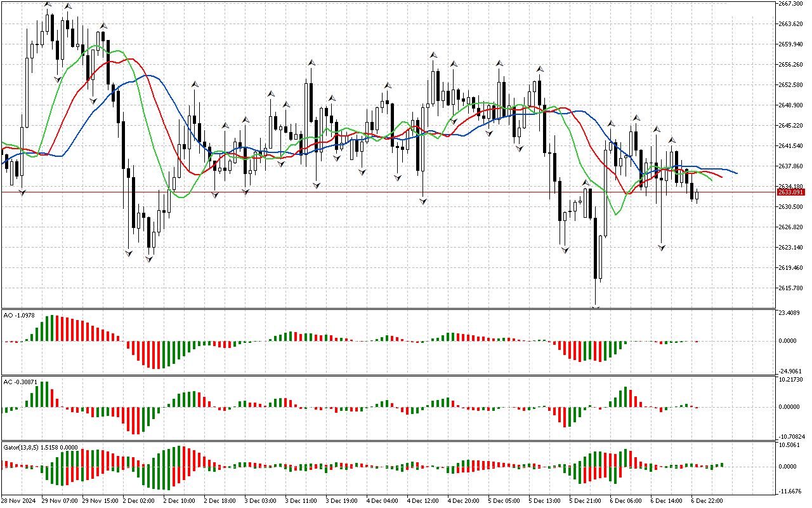
Task: Click the 3 Dec 19:00 time label
Action: tap(342, 501)
